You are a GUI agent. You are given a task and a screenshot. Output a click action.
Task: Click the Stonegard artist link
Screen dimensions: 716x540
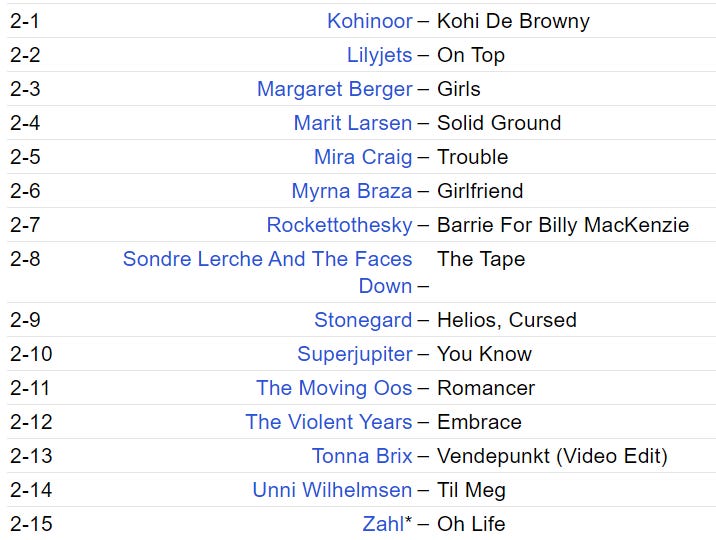click(x=362, y=320)
